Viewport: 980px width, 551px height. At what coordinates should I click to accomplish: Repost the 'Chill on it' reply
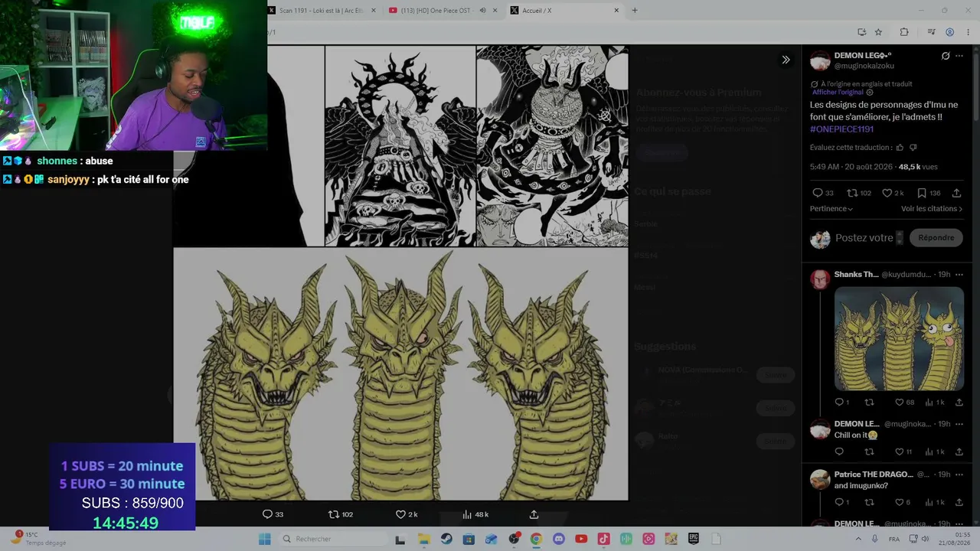tap(869, 452)
